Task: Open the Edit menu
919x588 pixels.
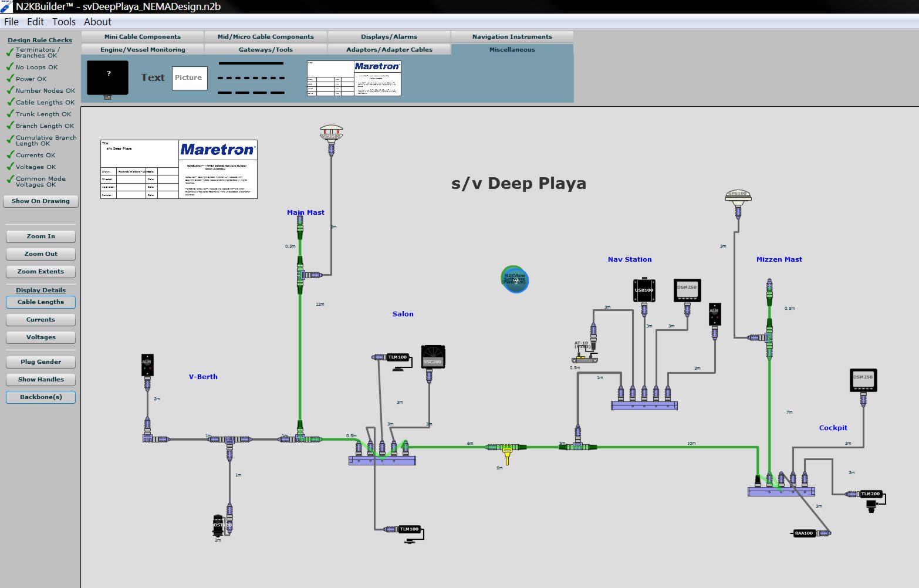Action: (x=35, y=22)
